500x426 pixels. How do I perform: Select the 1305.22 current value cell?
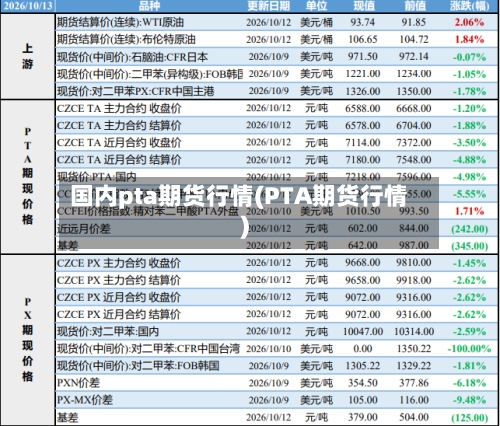tap(363, 366)
